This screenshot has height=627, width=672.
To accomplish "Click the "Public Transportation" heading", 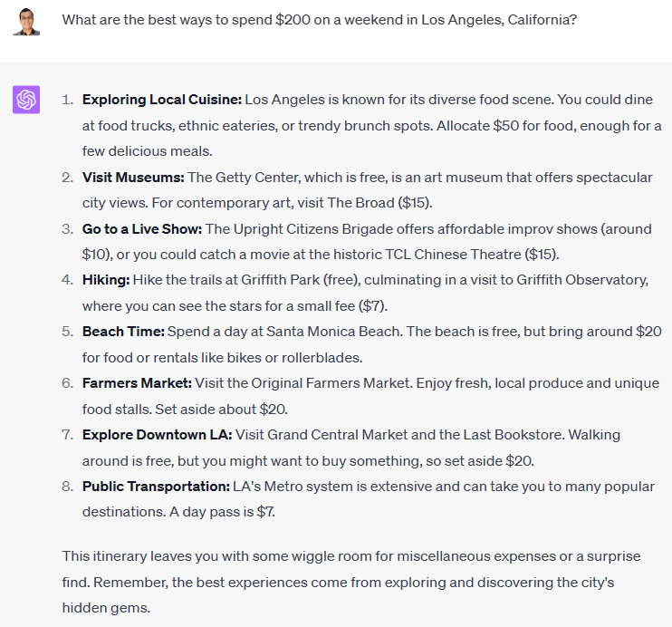I will pyautogui.click(x=156, y=487).
